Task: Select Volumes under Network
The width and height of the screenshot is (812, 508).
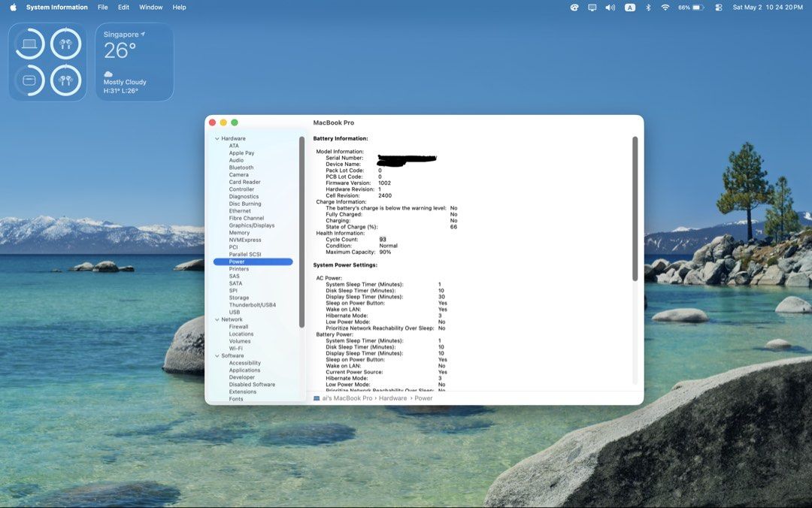Action: click(240, 342)
